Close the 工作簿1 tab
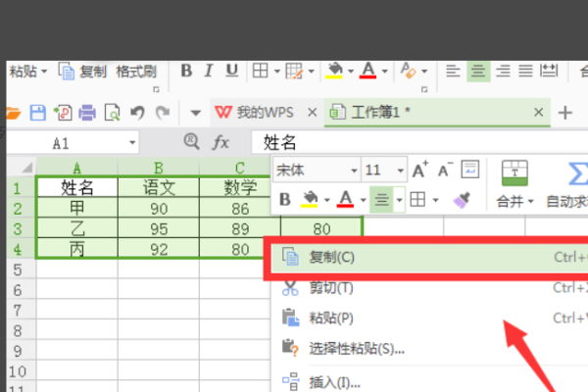This screenshot has height=392, width=588. 538,112
